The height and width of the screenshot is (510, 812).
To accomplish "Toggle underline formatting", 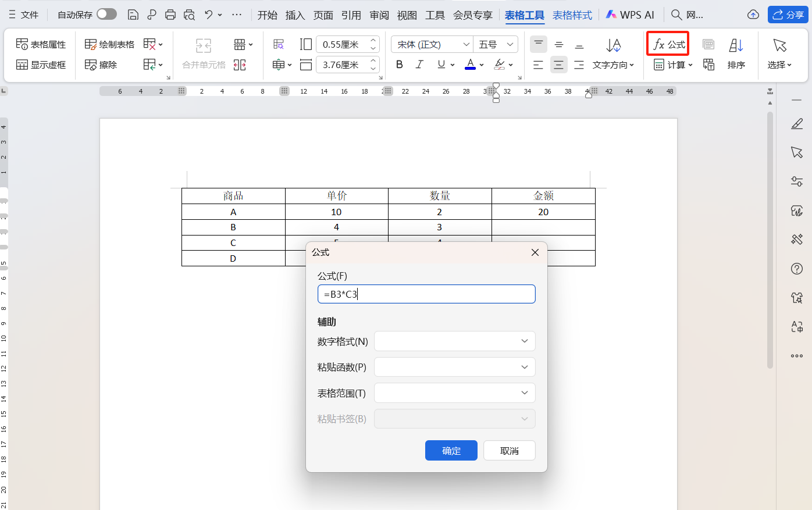I will point(440,64).
